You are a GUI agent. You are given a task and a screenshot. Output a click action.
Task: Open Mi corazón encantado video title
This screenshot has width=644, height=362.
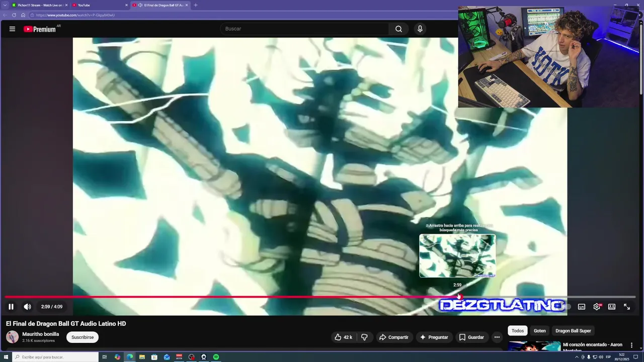[x=593, y=346]
